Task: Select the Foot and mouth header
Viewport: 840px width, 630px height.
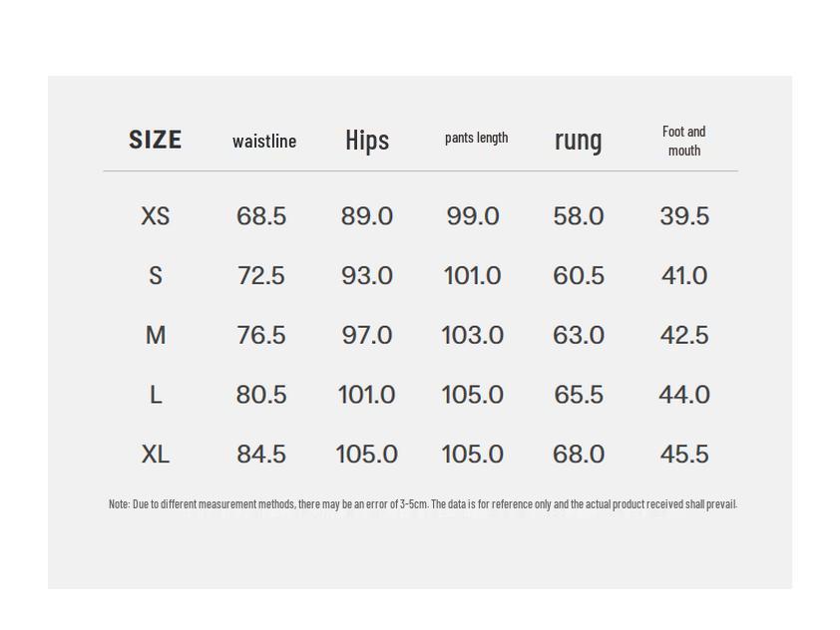Action: coord(684,141)
